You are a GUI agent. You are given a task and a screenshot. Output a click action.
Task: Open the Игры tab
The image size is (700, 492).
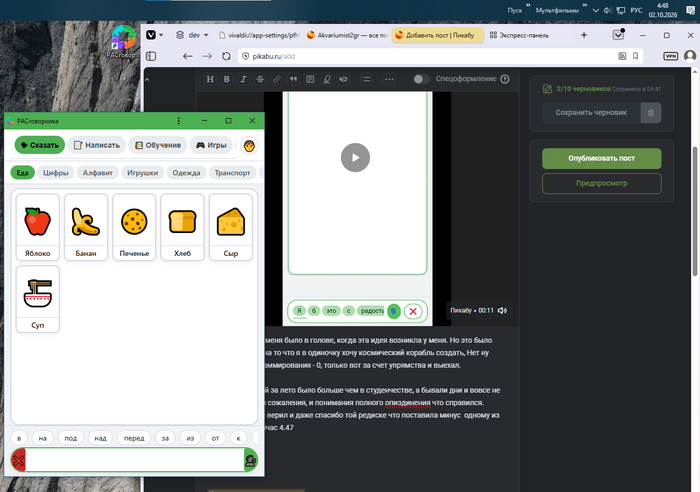[211, 145]
